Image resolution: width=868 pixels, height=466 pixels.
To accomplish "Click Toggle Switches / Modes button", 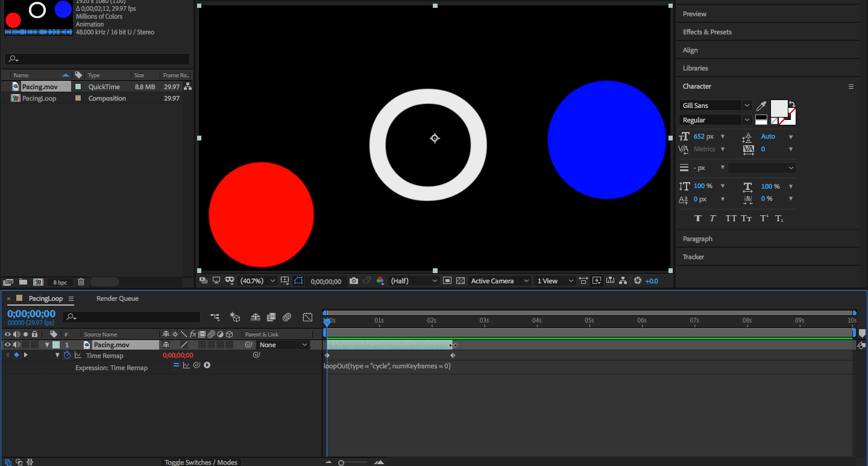I will 201,462.
